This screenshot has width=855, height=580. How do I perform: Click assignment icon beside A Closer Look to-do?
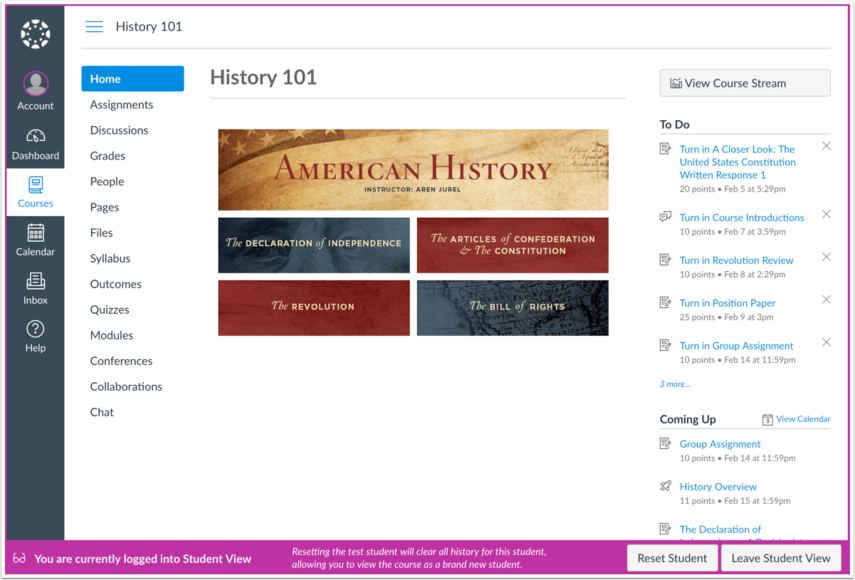point(665,148)
